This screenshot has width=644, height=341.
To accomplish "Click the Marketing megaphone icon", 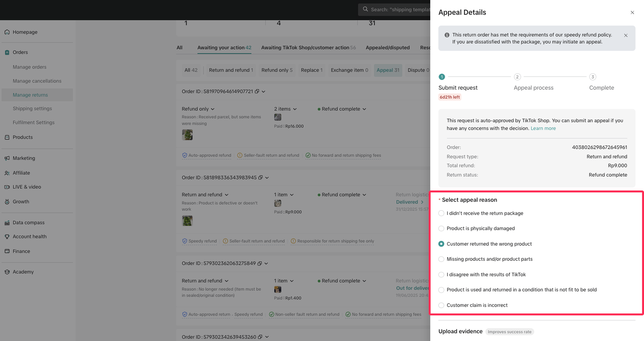I will (x=7, y=158).
